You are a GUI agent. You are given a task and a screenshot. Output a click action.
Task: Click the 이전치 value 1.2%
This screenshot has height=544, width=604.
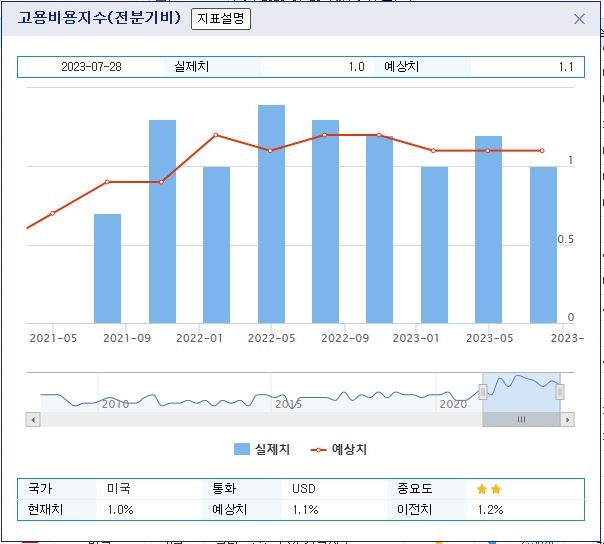click(x=490, y=510)
